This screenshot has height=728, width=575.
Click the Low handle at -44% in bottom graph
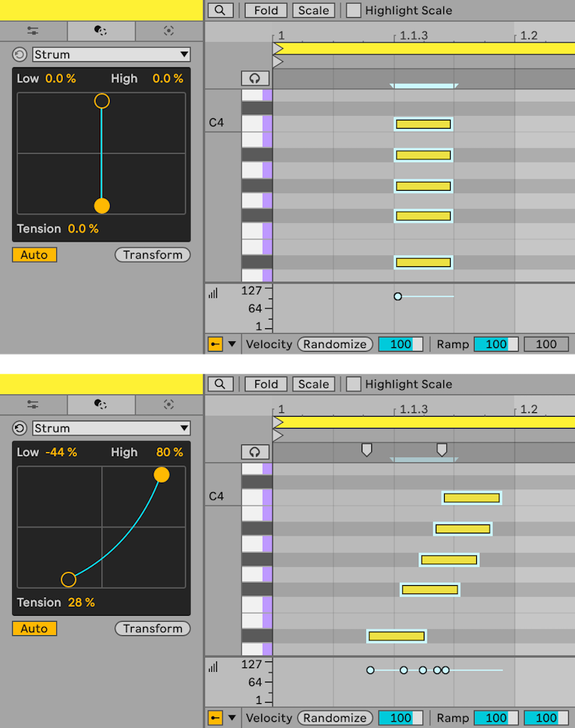[x=68, y=579]
